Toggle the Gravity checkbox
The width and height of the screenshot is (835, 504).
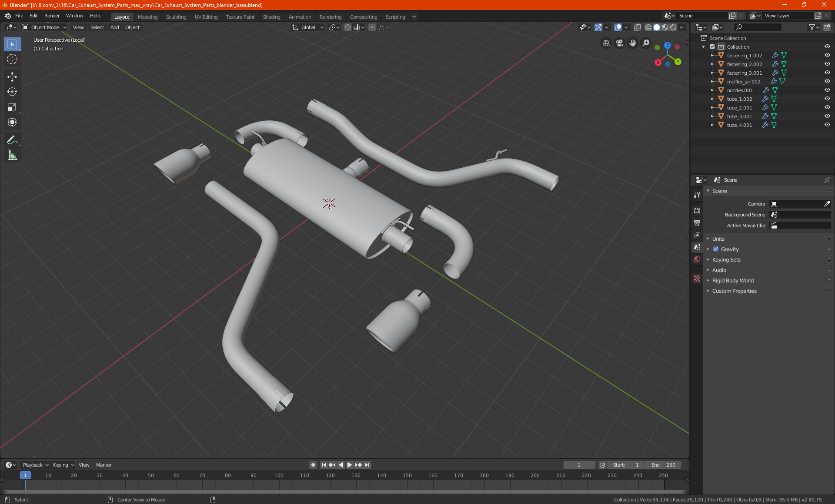[716, 249]
